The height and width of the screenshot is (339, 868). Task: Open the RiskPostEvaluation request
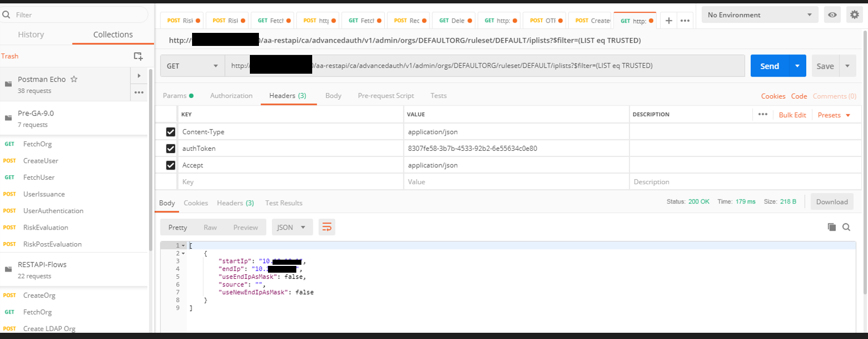[x=52, y=244]
